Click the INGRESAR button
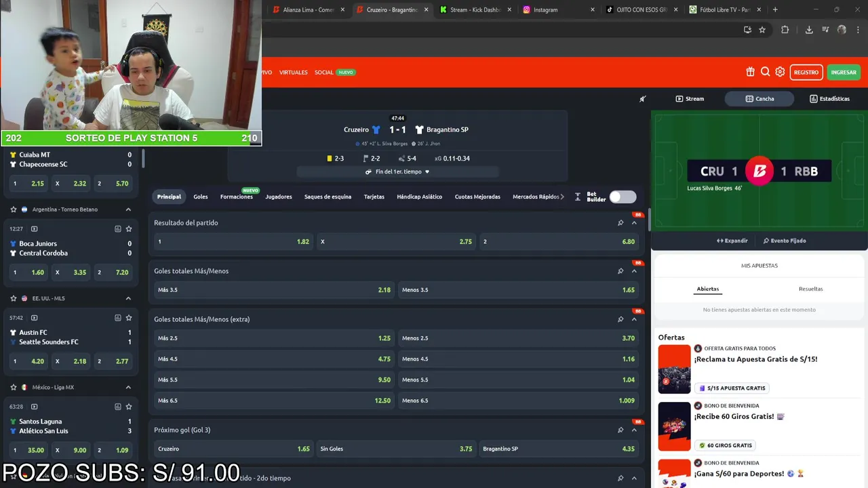868x488 pixels. coord(844,72)
